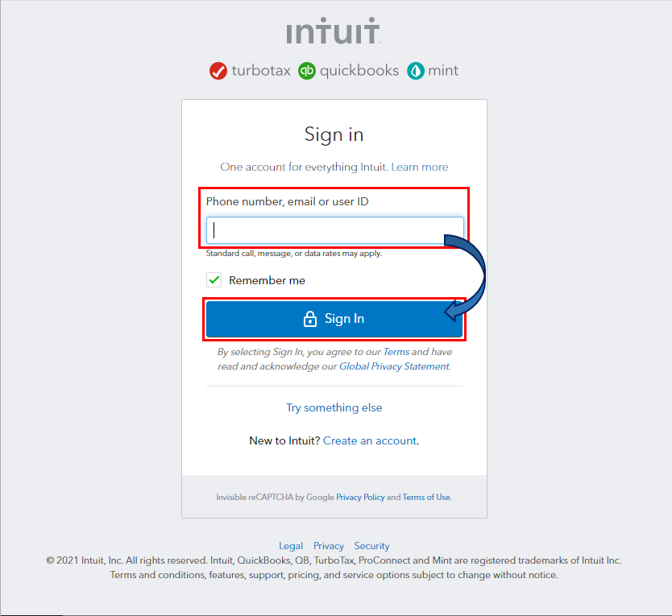Click Create an account link
This screenshot has width=672, height=616.
[x=370, y=440]
